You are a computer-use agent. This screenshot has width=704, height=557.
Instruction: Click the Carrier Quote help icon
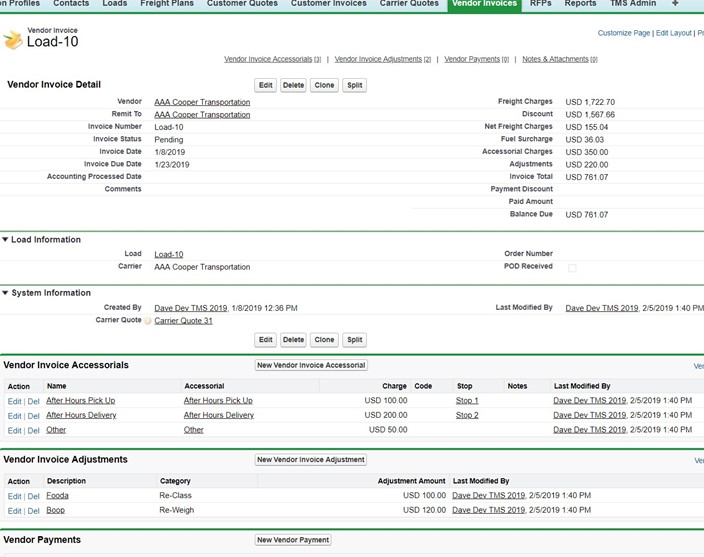click(x=148, y=320)
